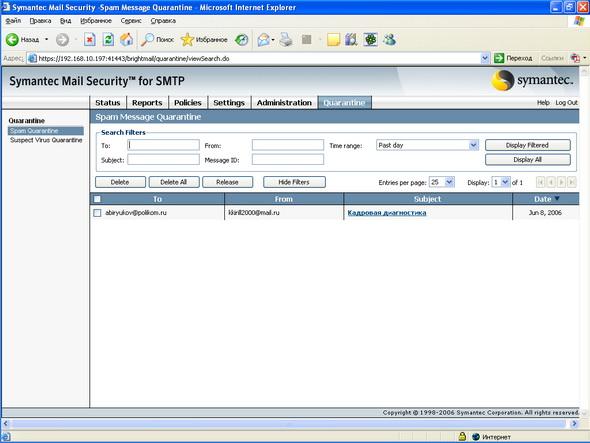Switch to the Status tab
Viewport: 590px width, 443px height.
click(x=108, y=102)
